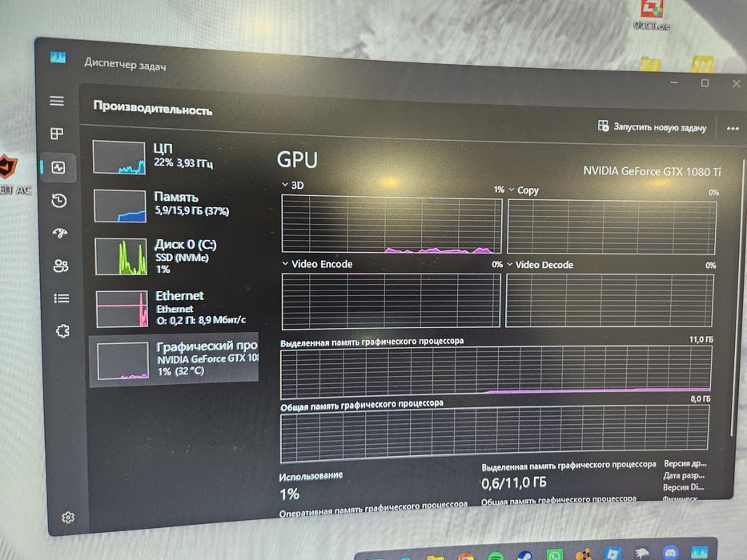Open Steam from the taskbar

(x=524, y=555)
